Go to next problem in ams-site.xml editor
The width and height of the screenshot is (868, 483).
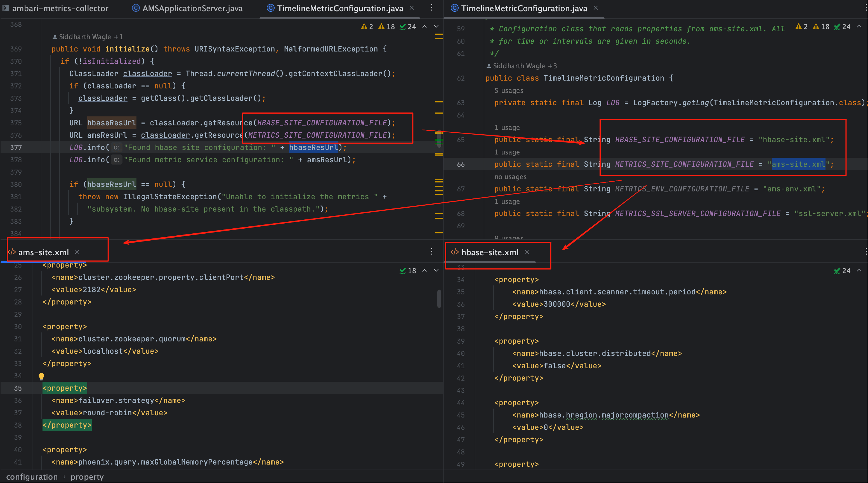tap(436, 271)
